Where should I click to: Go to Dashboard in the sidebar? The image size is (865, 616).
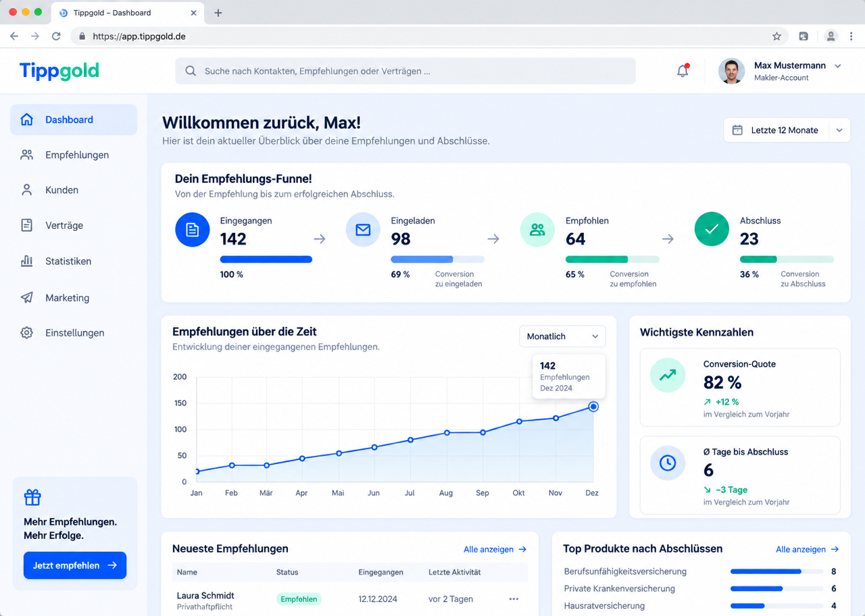click(x=74, y=120)
